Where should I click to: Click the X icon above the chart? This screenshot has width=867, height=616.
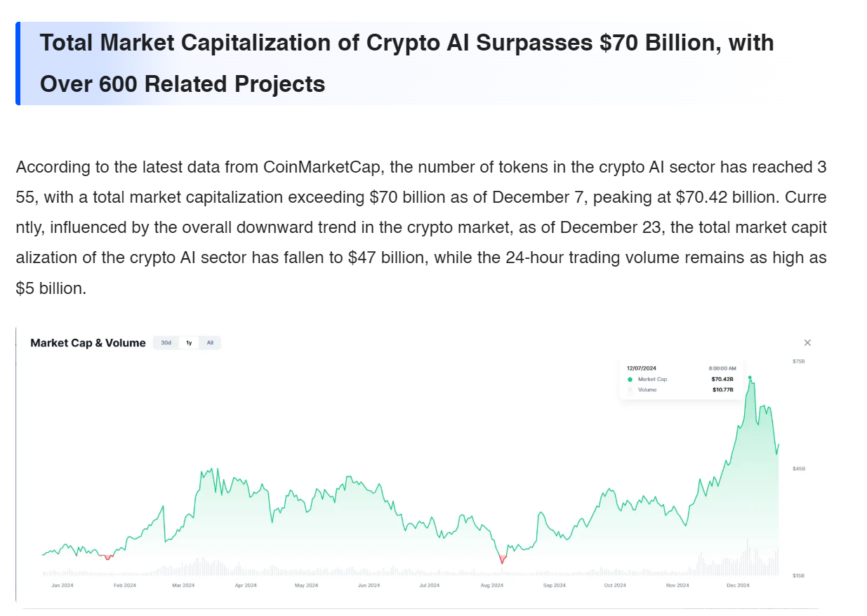807,342
